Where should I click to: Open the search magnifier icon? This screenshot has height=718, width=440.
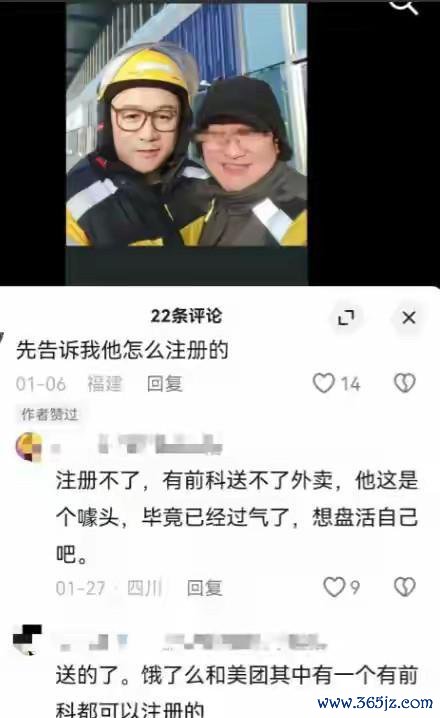404,5
